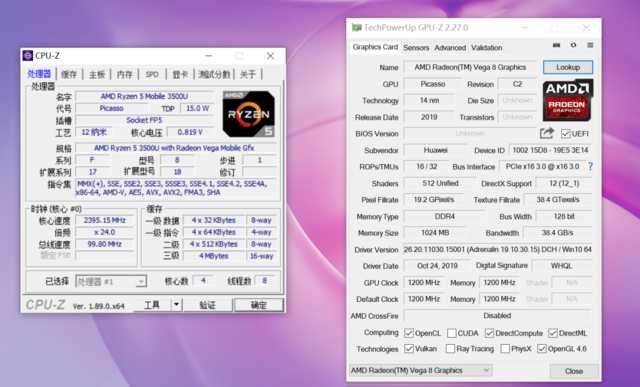Image resolution: width=640 pixels, height=387 pixels.
Task: Switch to the 主板 tab in CPU-Z
Action: tap(97, 74)
